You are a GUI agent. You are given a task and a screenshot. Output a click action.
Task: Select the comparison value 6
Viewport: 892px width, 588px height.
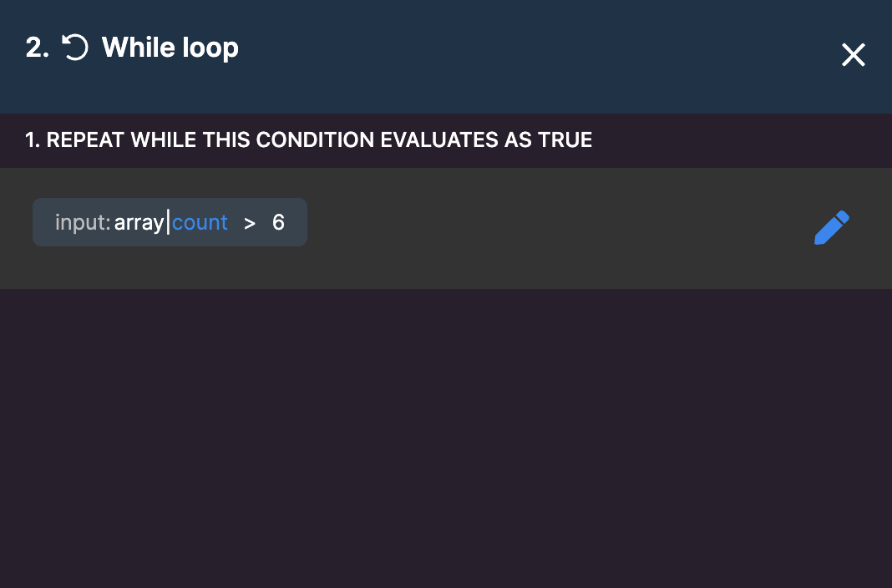(278, 222)
